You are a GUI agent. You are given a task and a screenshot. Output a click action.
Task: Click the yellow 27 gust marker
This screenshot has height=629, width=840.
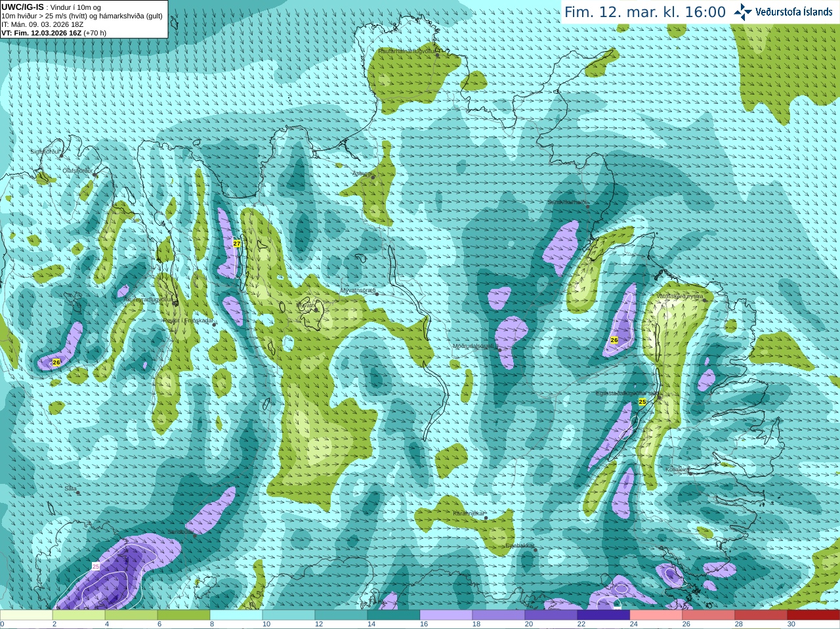click(237, 244)
